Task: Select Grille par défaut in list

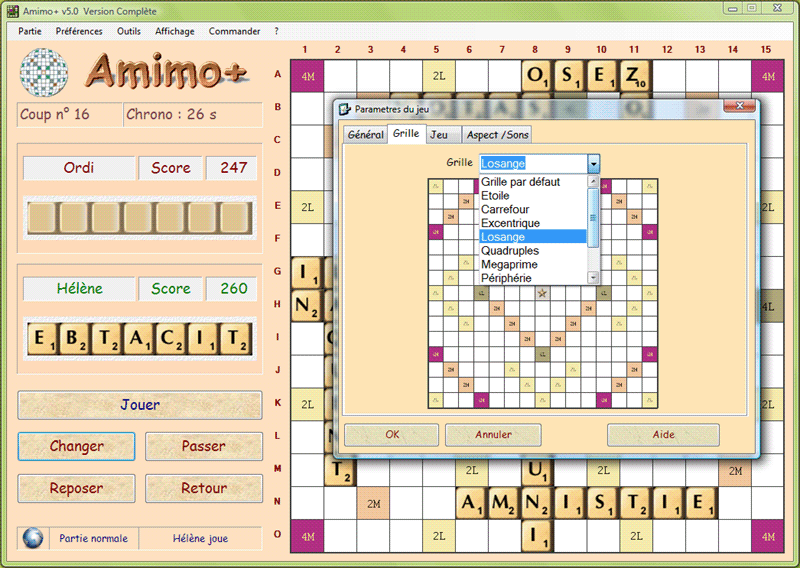Action: point(533,182)
